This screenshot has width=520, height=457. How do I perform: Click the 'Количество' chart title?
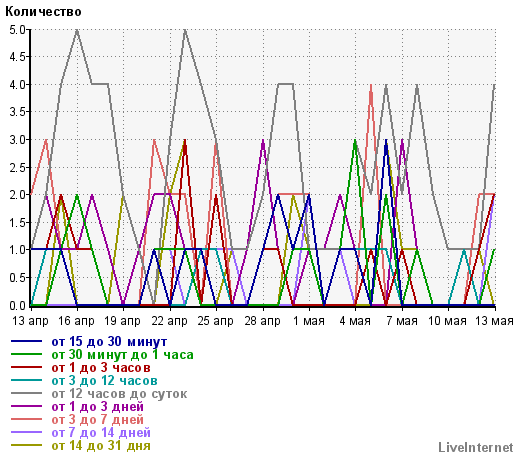[x=43, y=12]
